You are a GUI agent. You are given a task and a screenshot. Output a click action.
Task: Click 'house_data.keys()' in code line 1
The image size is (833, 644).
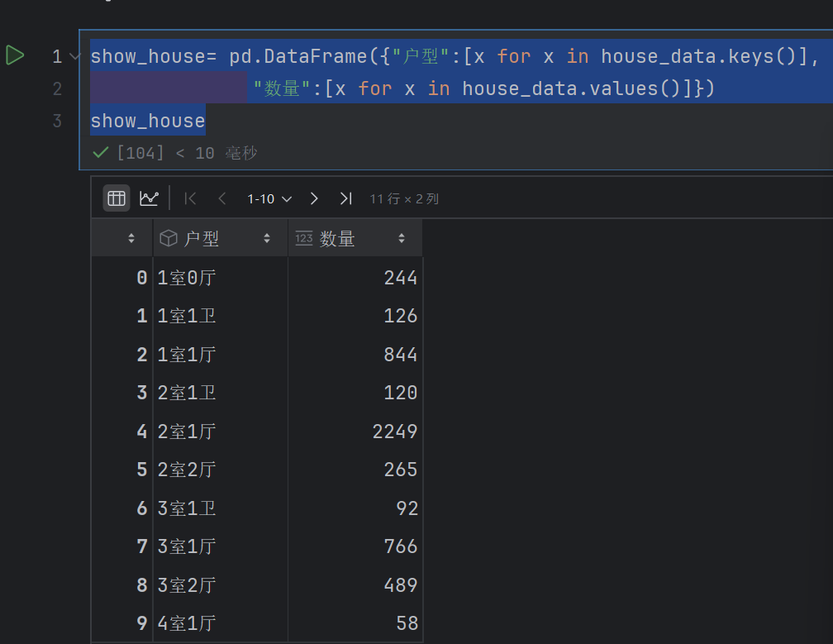[698, 56]
